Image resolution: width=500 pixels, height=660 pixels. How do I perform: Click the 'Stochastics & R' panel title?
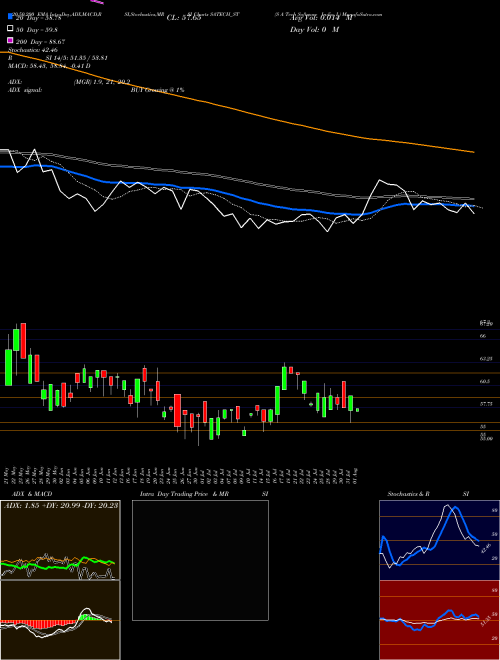[x=408, y=494]
